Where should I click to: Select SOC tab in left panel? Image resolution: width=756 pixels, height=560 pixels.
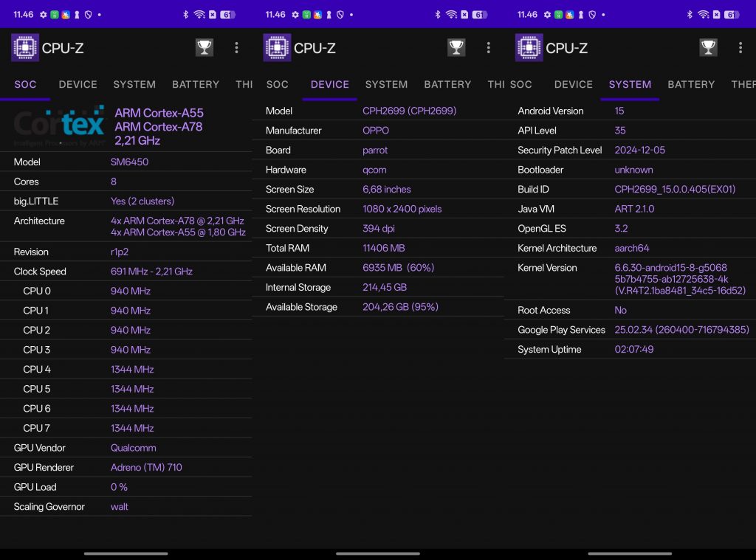(25, 84)
